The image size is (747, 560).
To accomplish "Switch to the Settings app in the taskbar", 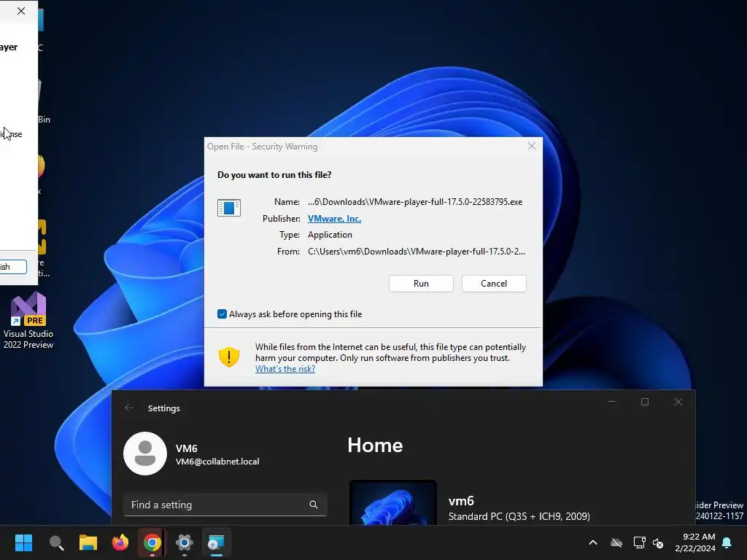I will click(184, 542).
